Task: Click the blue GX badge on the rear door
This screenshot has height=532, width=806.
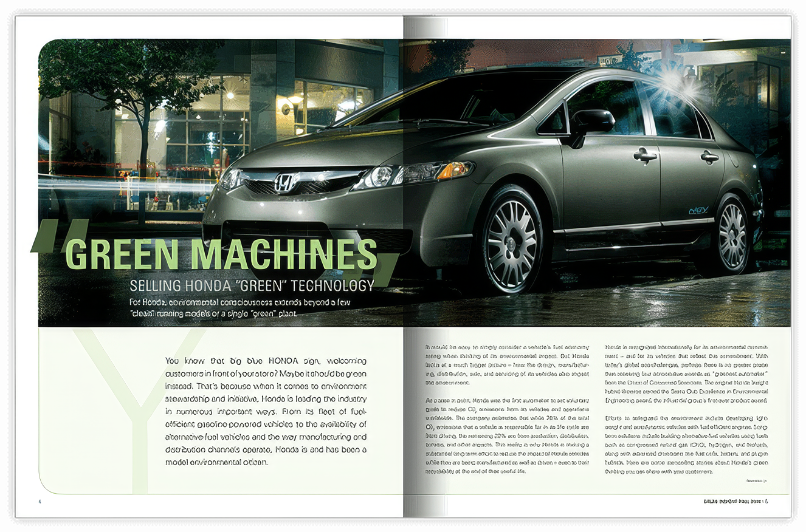Action: 698,210
